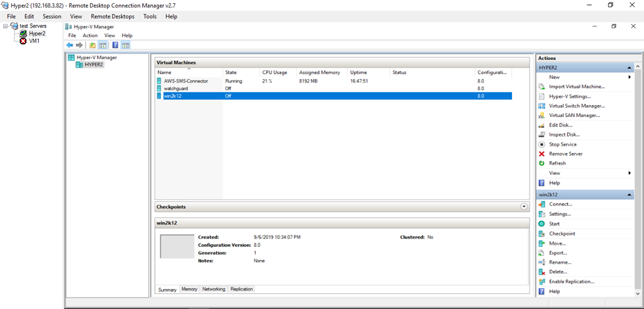Screen dimensions: 644x309
Task: Click the Inspect Disk icon
Action: click(x=541, y=135)
